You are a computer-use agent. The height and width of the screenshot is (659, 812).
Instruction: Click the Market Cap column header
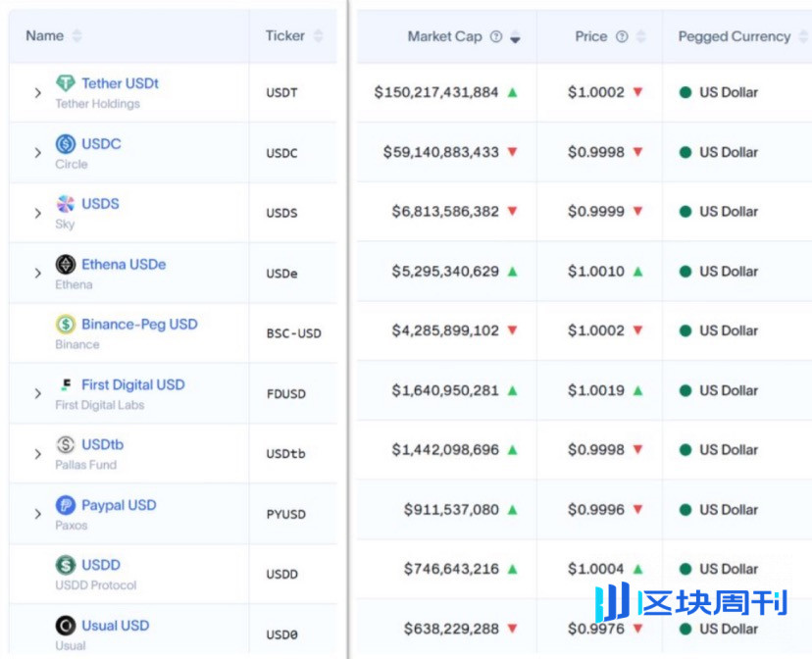click(445, 36)
